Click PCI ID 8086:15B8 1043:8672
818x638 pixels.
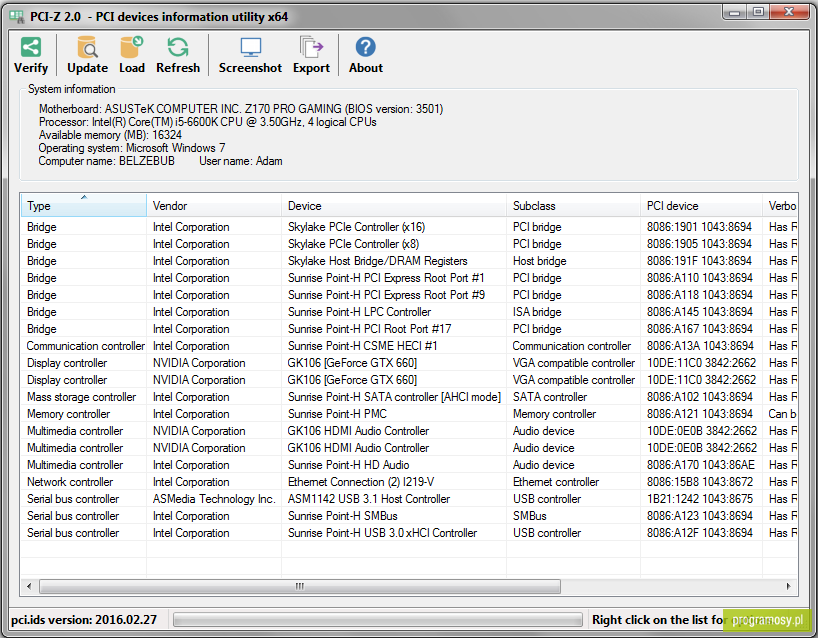(700, 482)
